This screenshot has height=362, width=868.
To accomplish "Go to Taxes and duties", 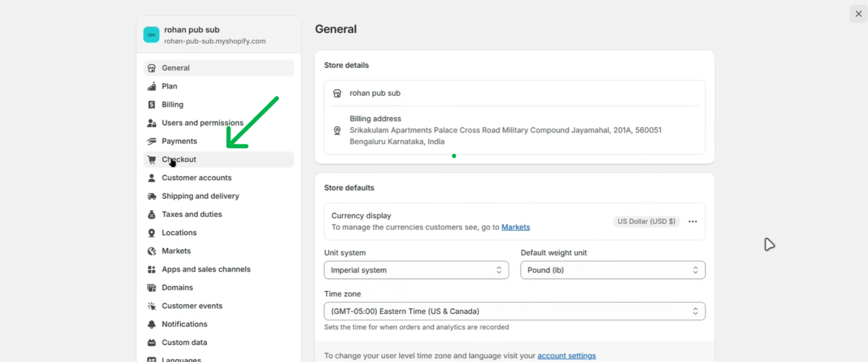I will point(219,215).
